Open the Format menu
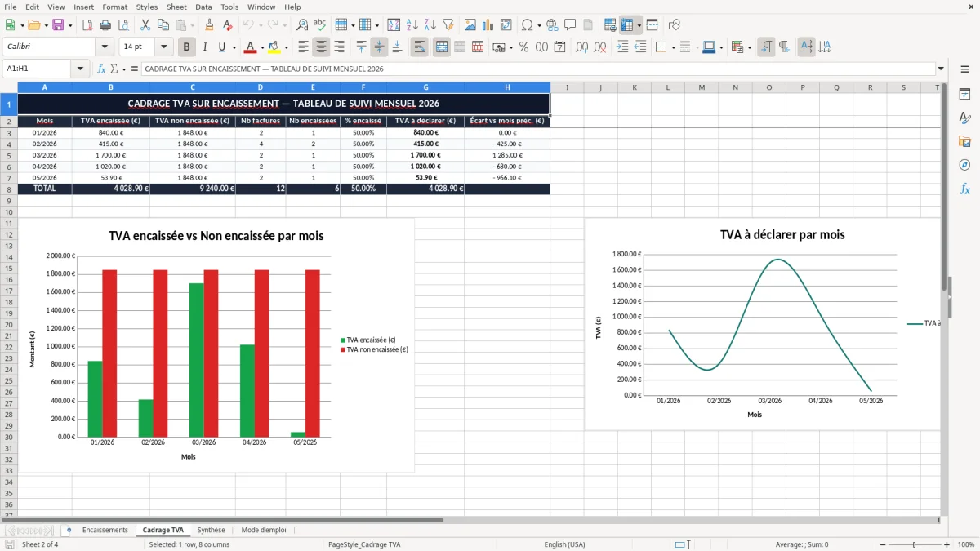The width and height of the screenshot is (980, 551). pos(114,7)
